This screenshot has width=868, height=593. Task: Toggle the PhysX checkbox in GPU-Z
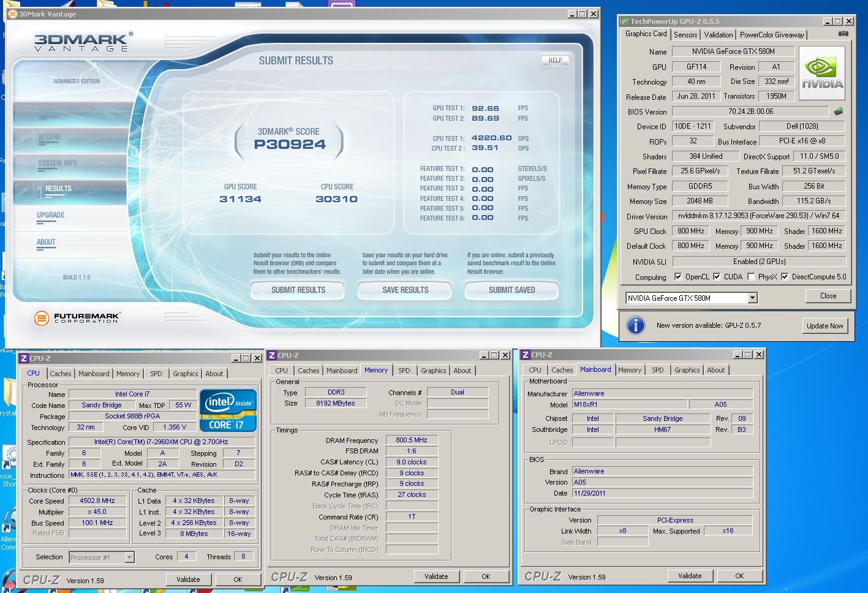(750, 276)
